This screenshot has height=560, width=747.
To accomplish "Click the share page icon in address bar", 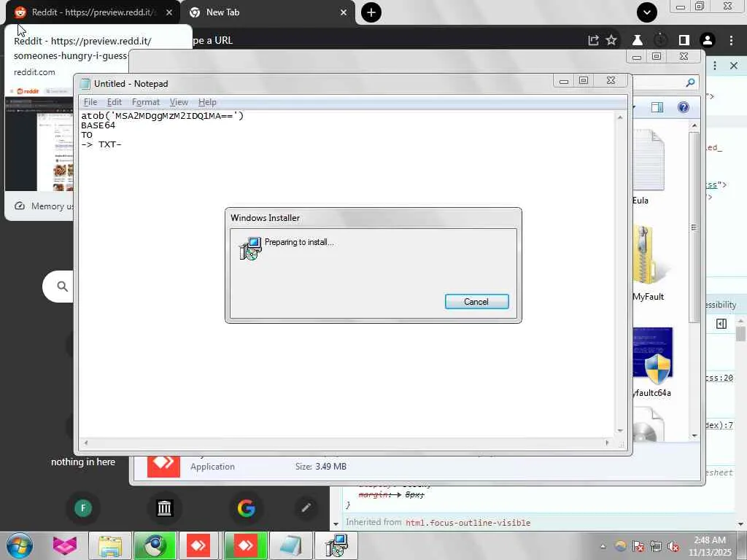I will click(593, 40).
